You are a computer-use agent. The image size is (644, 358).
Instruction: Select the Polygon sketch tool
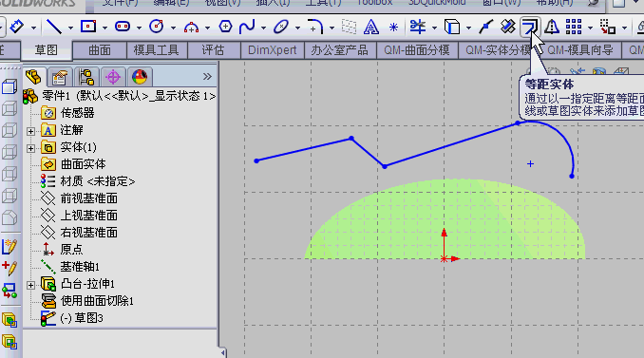pyautogui.click(x=225, y=27)
